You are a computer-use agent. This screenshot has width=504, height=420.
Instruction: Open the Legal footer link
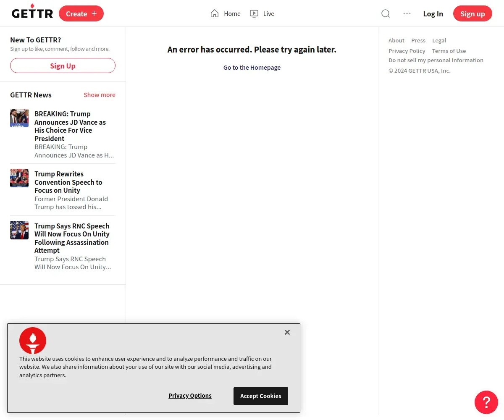[439, 40]
